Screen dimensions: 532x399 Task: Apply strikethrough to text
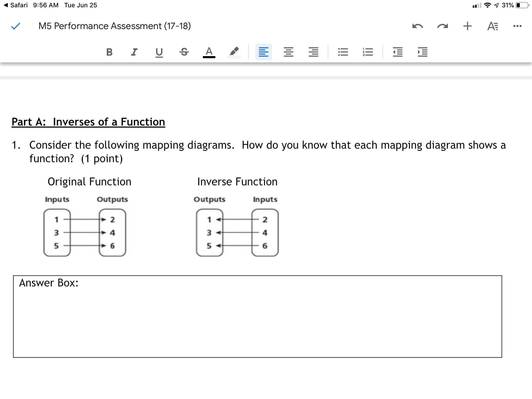pyautogui.click(x=184, y=52)
